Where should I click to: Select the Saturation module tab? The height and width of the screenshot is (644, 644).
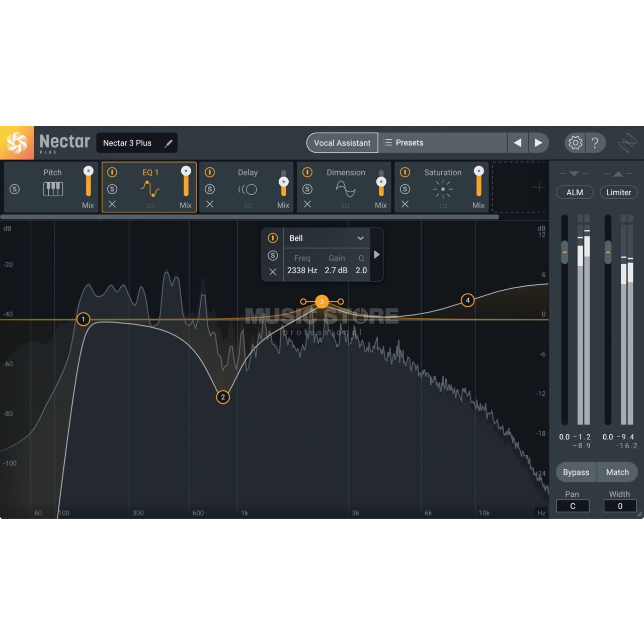coord(442,173)
